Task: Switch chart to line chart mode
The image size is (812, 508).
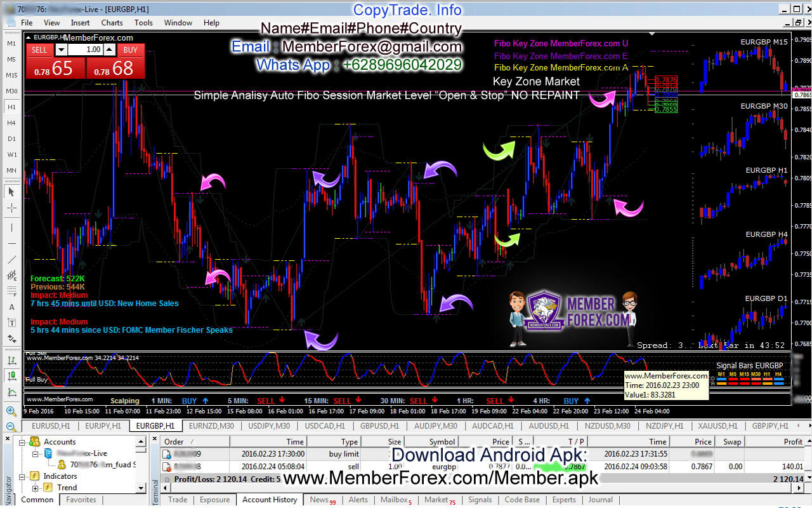Action: tap(11, 392)
